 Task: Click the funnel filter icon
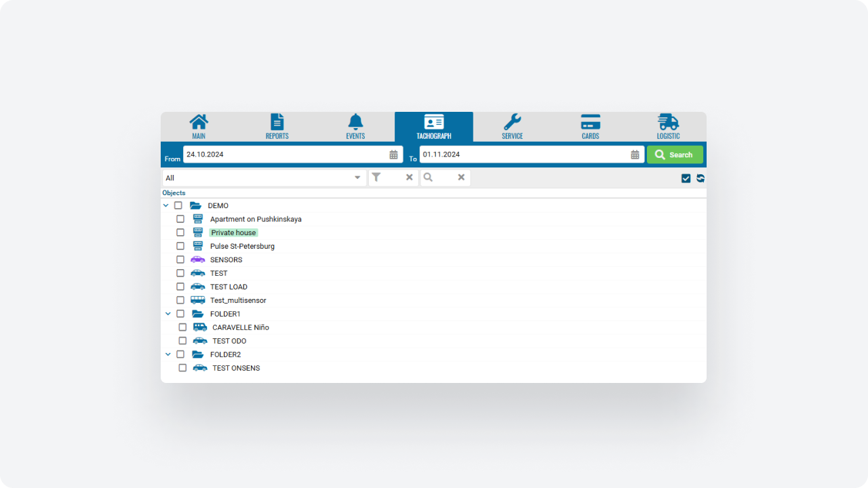(376, 178)
